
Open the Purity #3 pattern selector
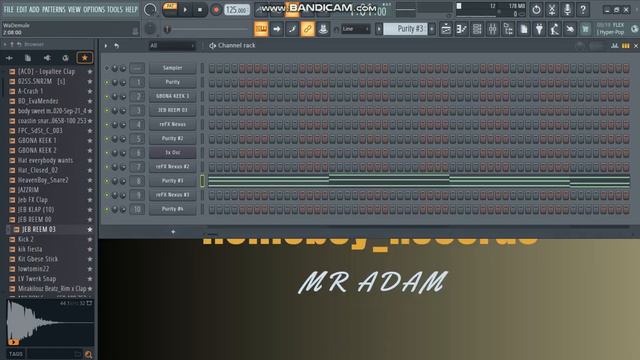pos(405,29)
